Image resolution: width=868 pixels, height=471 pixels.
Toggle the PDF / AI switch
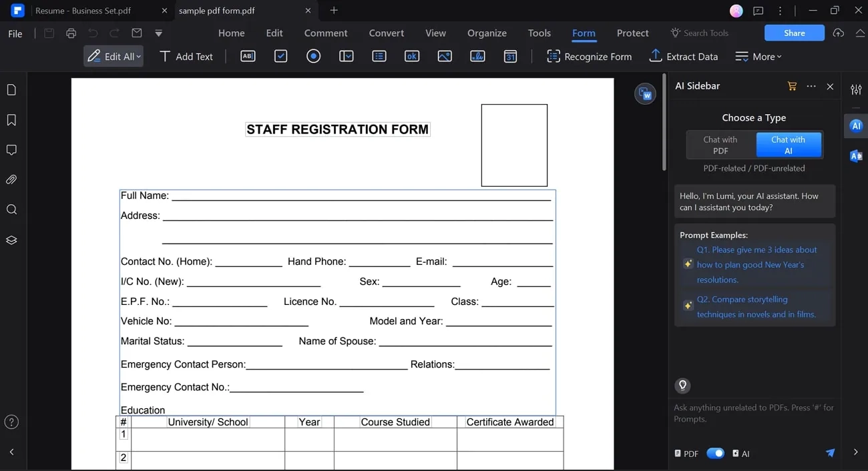point(715,454)
